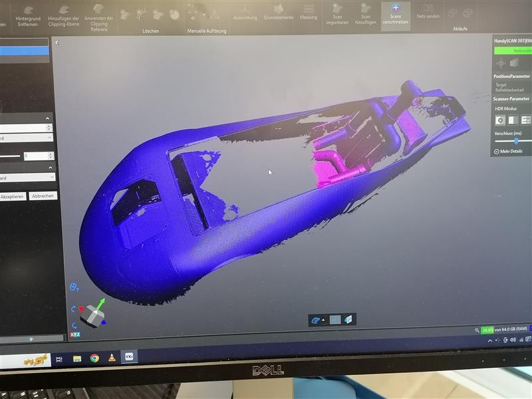
Task: Adjust the Verschluss (ms) slider
Action: 517,140
